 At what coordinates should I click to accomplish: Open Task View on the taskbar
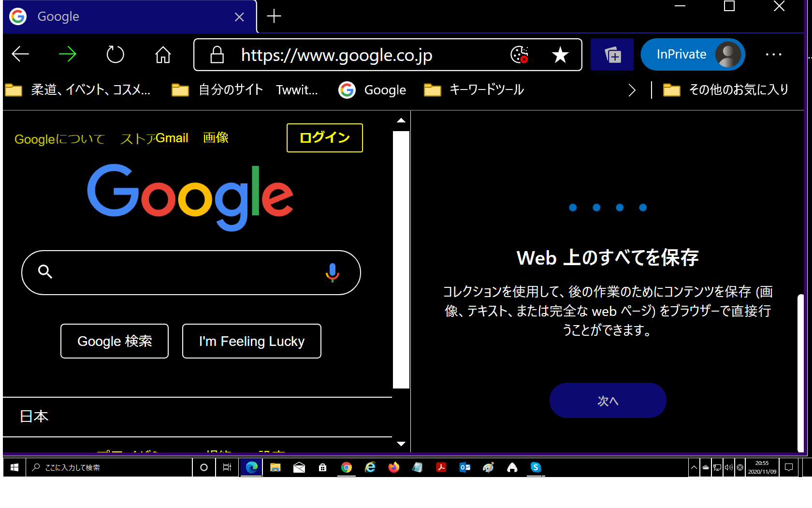tap(227, 467)
